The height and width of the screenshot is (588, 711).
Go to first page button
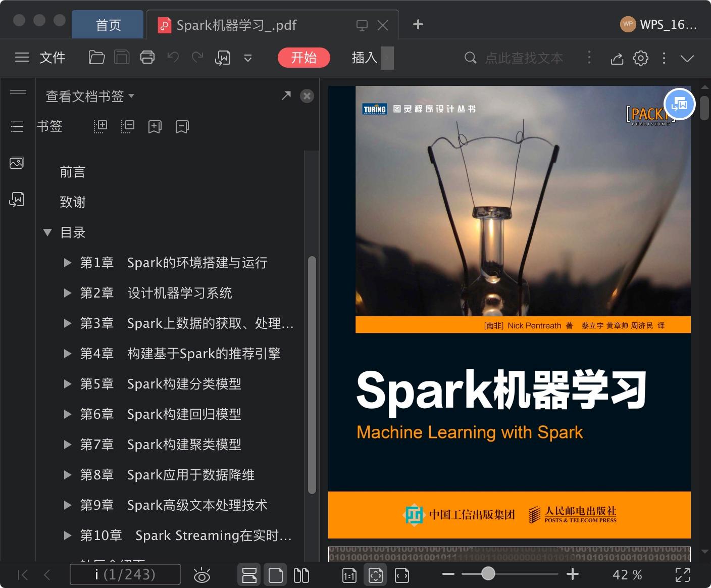point(23,574)
